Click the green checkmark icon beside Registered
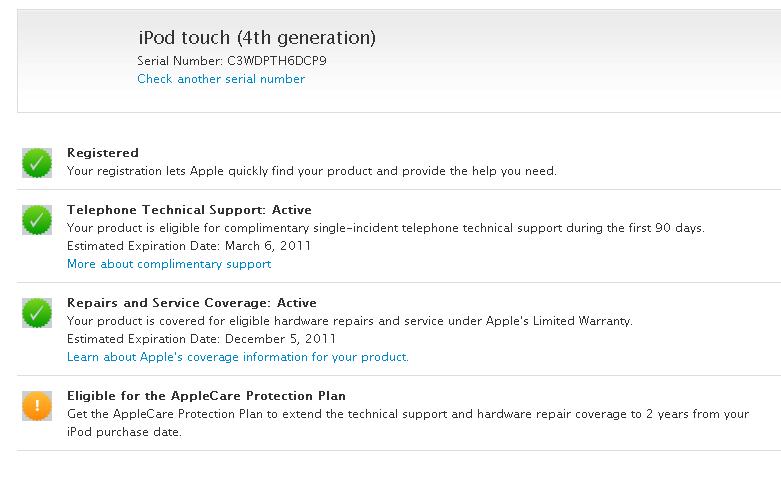This screenshot has height=484, width=781. [x=37, y=162]
